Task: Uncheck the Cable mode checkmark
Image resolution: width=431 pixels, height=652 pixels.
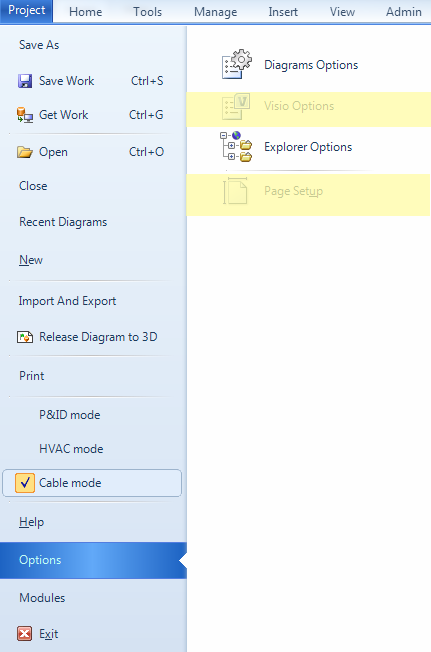Action: 25,483
